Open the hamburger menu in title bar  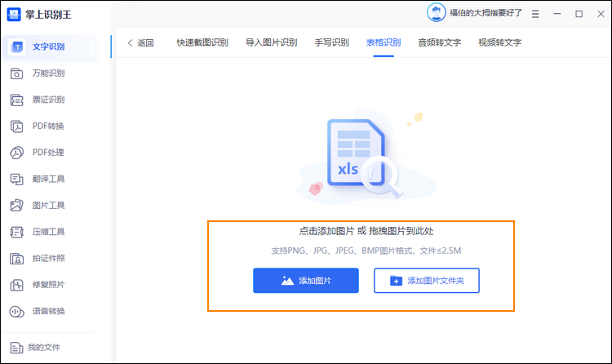(x=535, y=13)
